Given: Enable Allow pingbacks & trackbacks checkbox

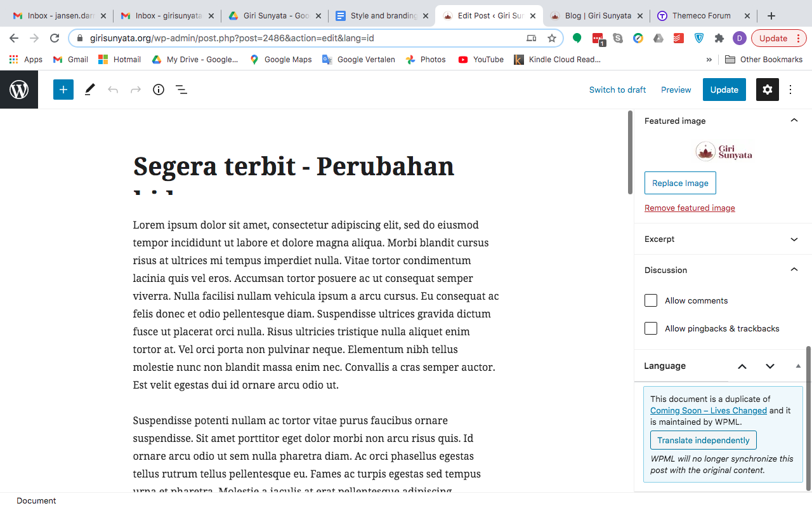Looking at the screenshot, I should [651, 328].
